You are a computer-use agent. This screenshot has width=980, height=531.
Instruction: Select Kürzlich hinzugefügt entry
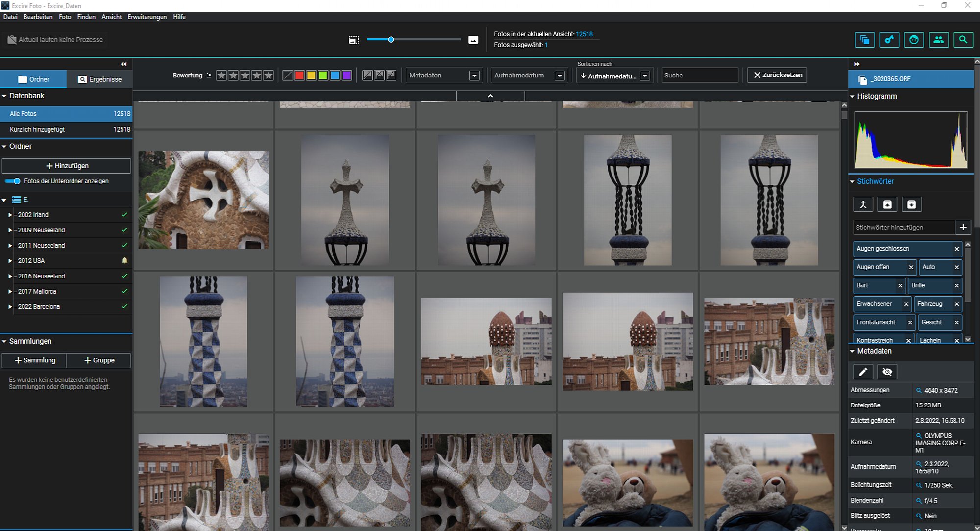click(x=66, y=129)
